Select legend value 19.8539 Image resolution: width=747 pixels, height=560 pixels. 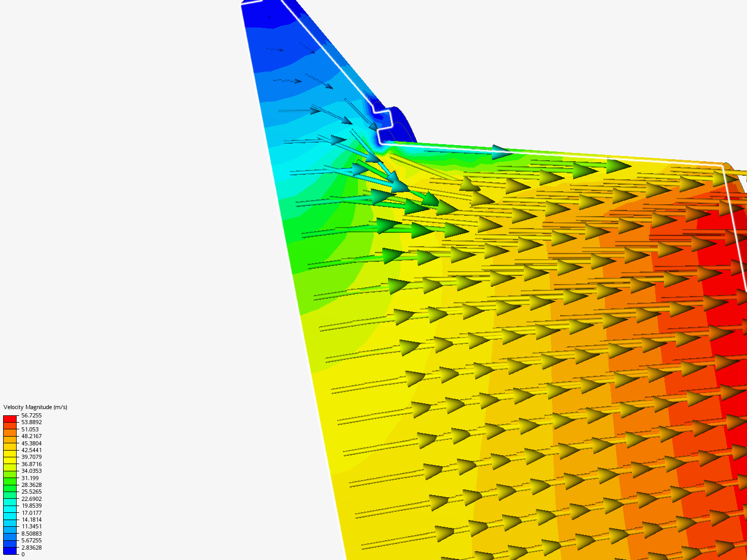31,506
